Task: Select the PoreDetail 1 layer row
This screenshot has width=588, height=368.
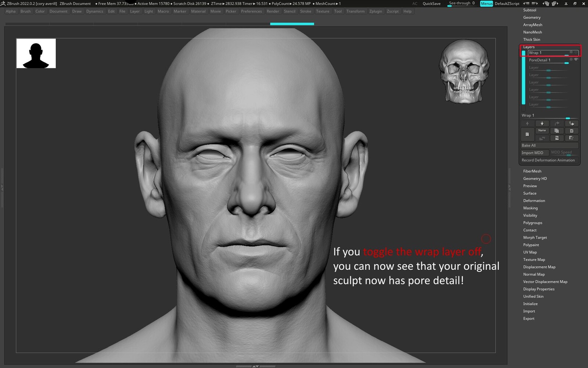Action: click(x=553, y=60)
